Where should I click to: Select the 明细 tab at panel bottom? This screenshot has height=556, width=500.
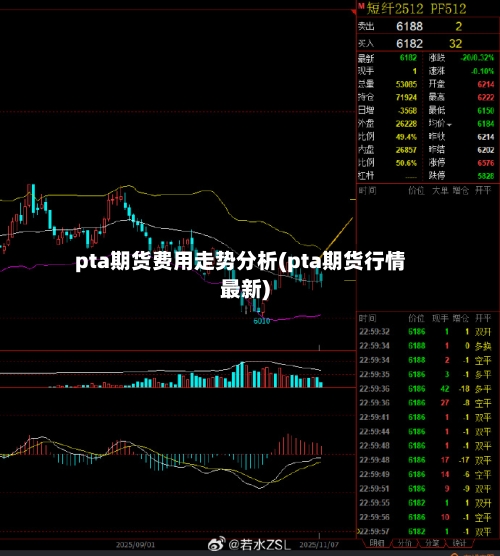377,543
